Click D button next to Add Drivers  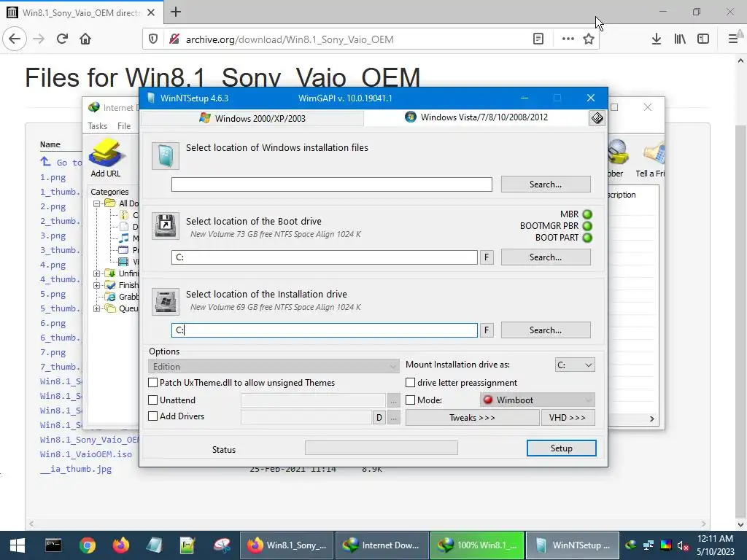click(379, 418)
